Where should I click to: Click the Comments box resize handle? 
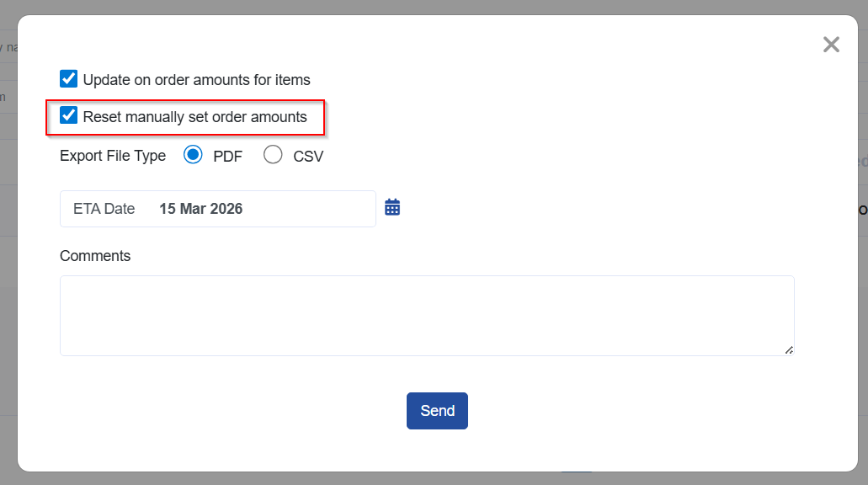pos(789,350)
